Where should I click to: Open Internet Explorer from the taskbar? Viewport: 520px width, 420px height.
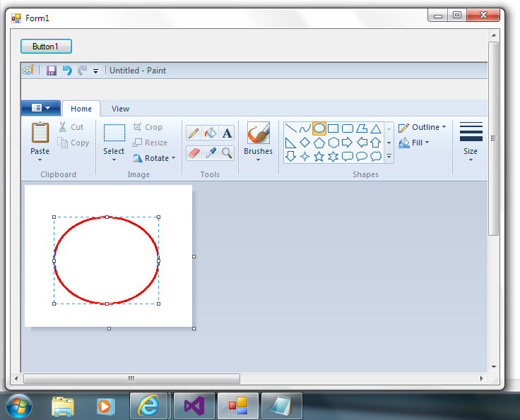[x=148, y=406]
